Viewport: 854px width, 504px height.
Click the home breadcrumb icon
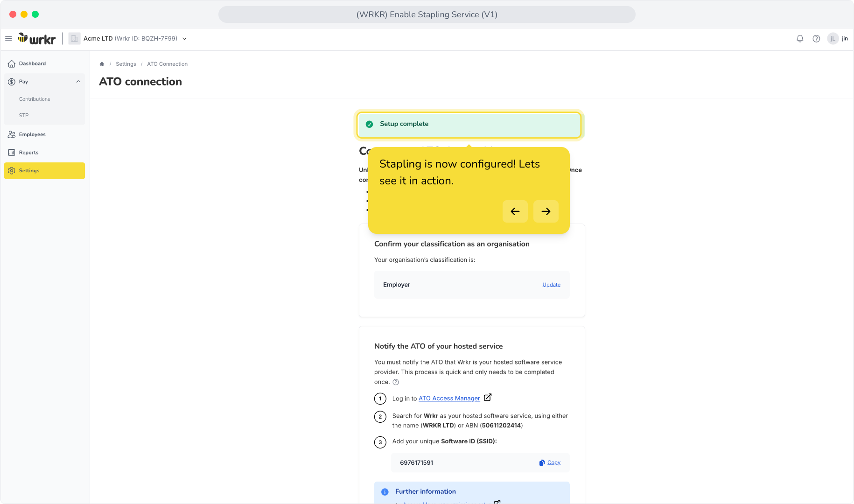point(102,64)
